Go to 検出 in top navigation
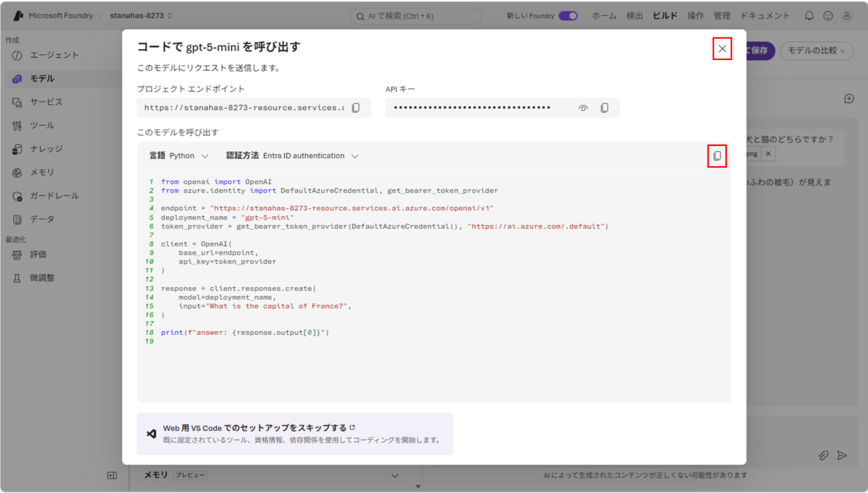 pos(635,16)
